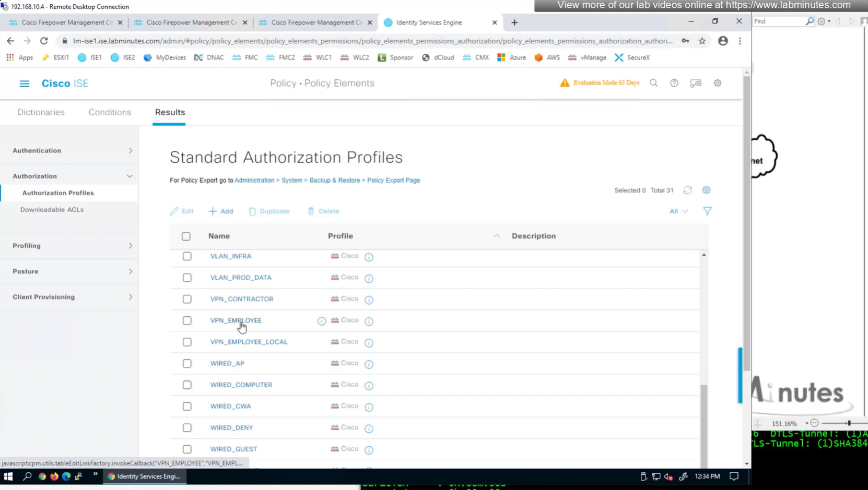Expand the Authentication sidebar section
Image resolution: width=868 pixels, height=490 pixels.
(x=72, y=151)
